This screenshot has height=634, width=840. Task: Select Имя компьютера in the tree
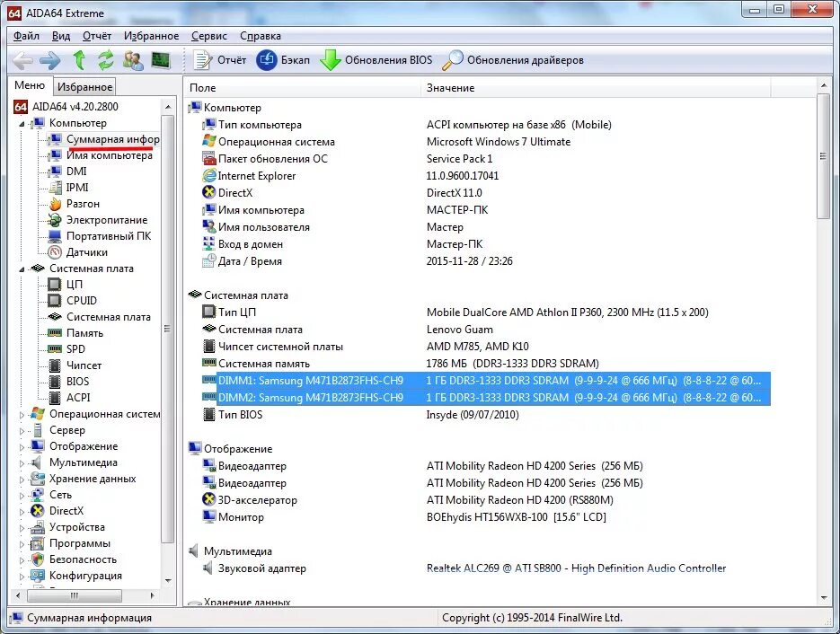[x=110, y=155]
